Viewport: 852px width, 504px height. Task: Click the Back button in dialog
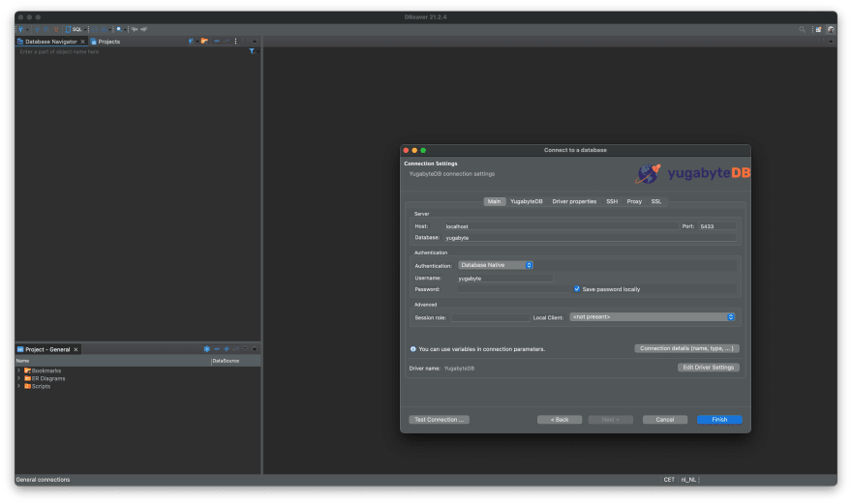coord(560,420)
